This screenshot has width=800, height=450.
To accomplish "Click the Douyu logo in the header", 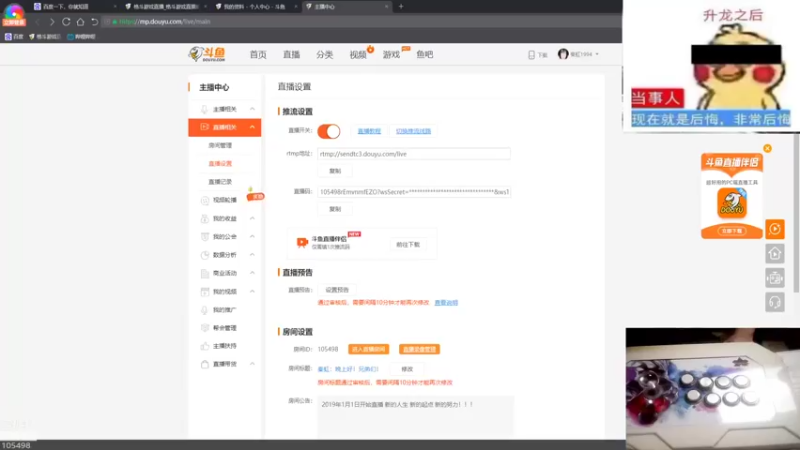I will tap(207, 54).
